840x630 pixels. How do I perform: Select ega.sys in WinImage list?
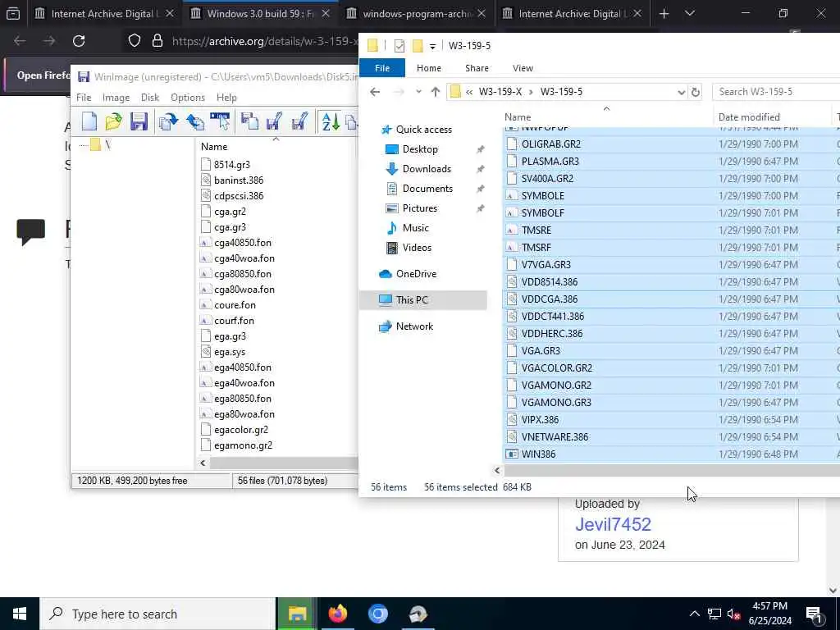230,352
